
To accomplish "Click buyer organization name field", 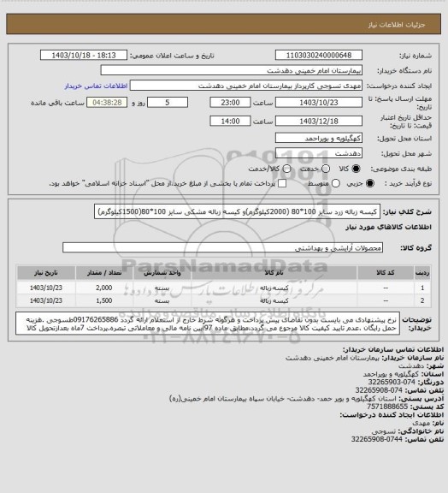I will coord(231,70).
